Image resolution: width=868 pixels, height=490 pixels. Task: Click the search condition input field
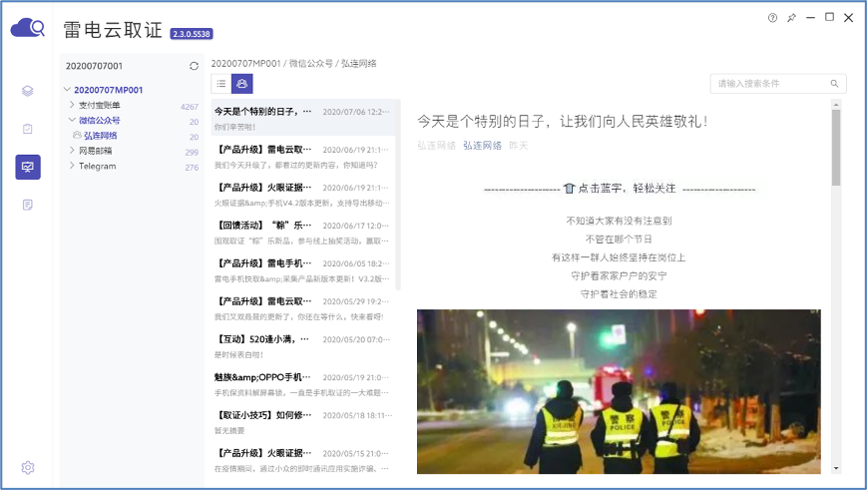click(778, 84)
